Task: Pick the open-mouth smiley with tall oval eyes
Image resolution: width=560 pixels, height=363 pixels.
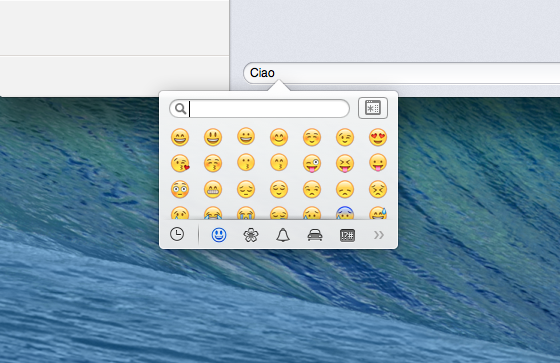Action: click(x=213, y=137)
